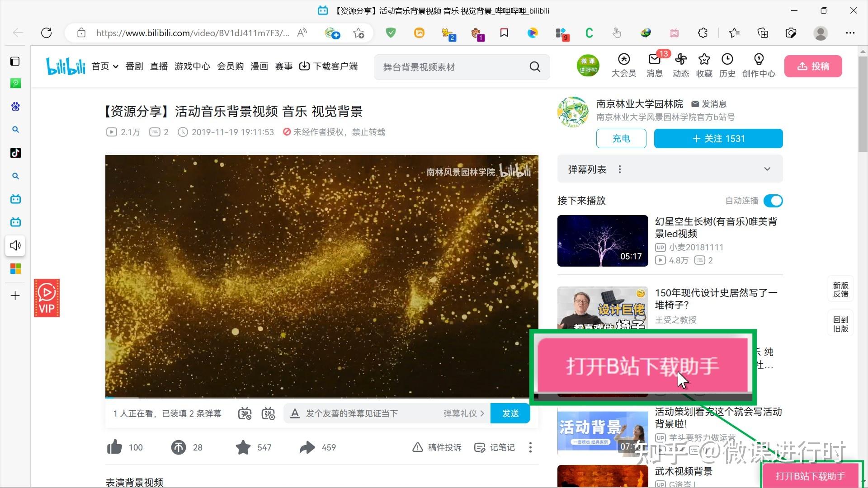This screenshot has width=868, height=488.
Task: Open 创作中心 creator center icon
Action: (759, 66)
